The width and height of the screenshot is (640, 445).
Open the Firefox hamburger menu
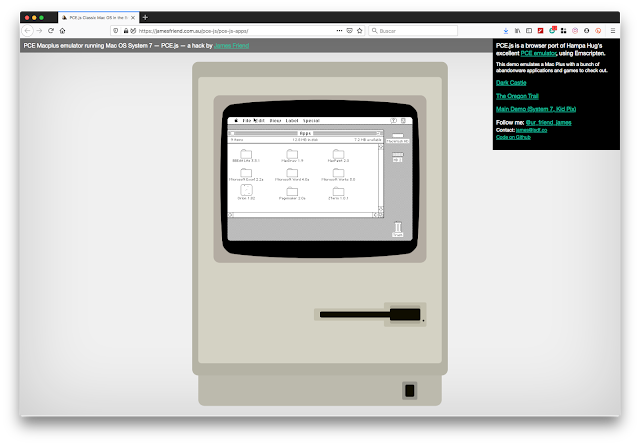click(613, 31)
